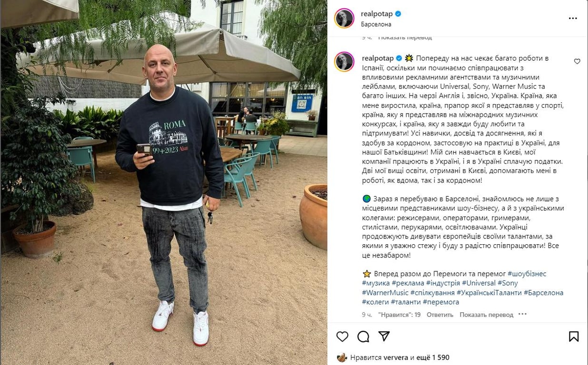Like the post with the heart icon
This screenshot has width=588, height=365.
tap(342, 336)
